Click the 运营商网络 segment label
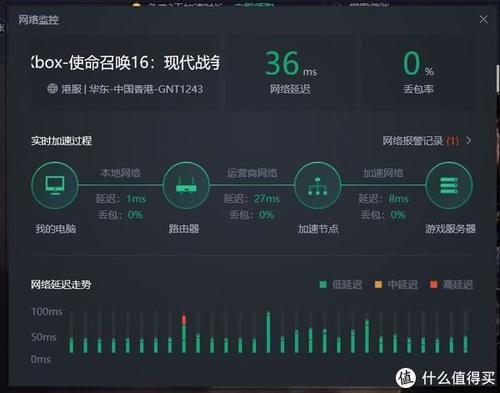This screenshot has width=500, height=393. tap(252, 173)
